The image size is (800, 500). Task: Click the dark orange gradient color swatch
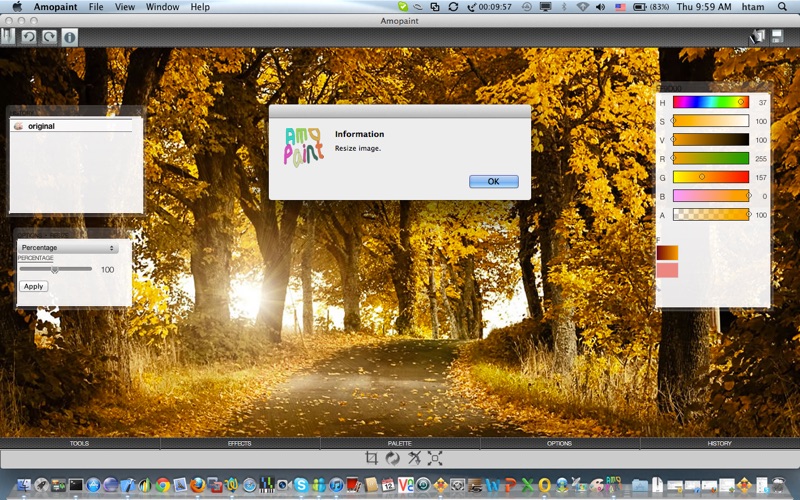click(x=667, y=253)
